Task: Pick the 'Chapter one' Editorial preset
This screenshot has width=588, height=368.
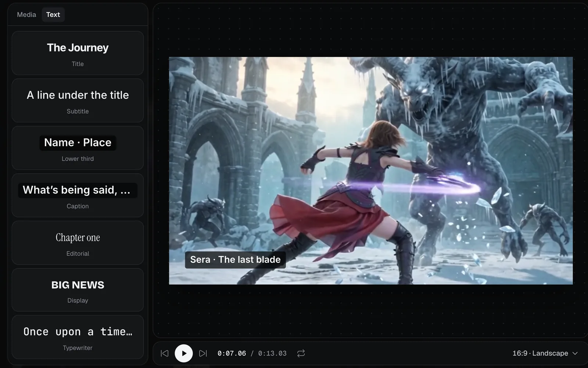Action: 78,243
